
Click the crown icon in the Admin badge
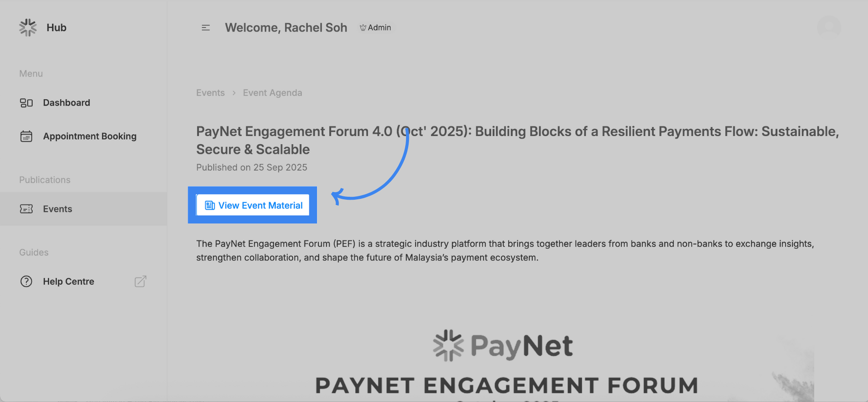(363, 28)
